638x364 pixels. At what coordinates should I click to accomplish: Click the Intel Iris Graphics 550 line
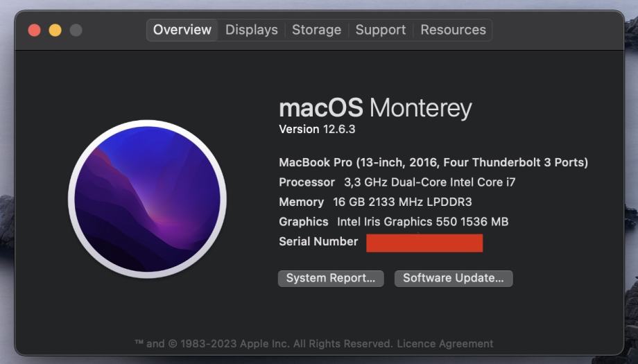(x=393, y=222)
